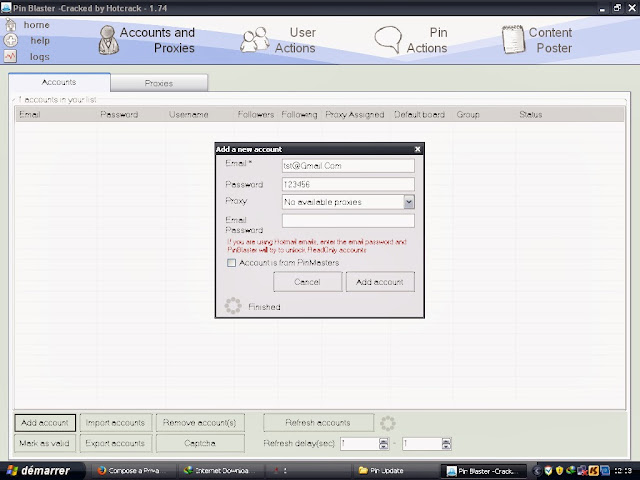Switch to the Proxies tab

159,83
